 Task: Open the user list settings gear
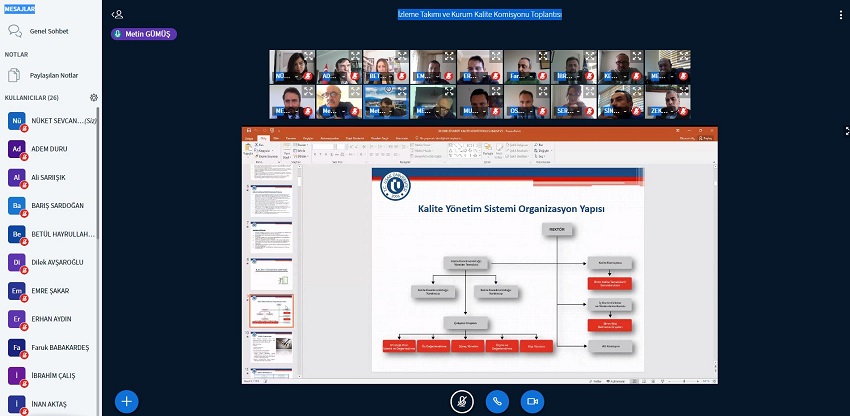click(93, 98)
